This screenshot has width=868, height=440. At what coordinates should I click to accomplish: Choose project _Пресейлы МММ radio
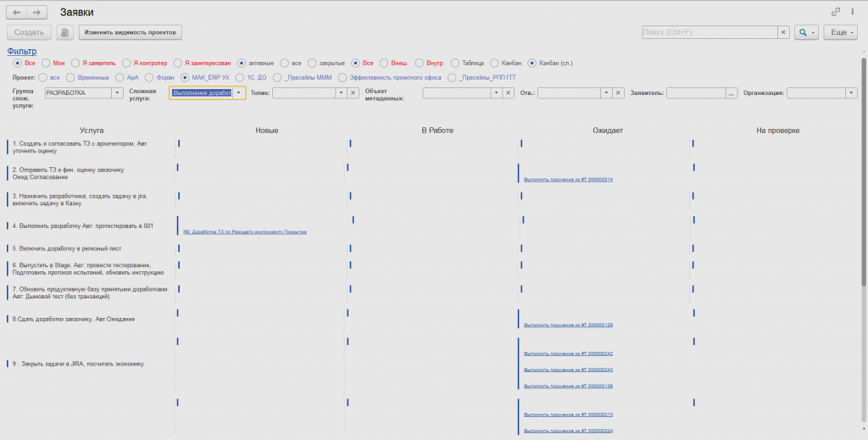click(277, 77)
